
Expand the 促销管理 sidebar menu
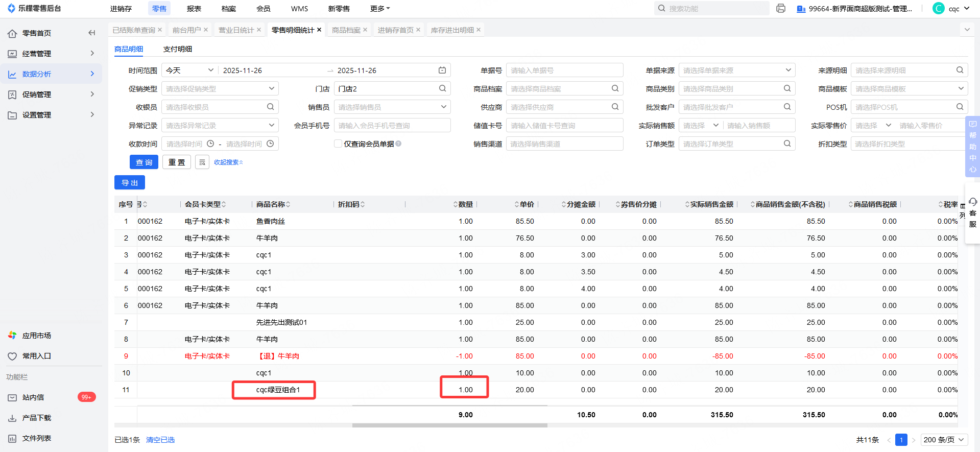coord(51,94)
